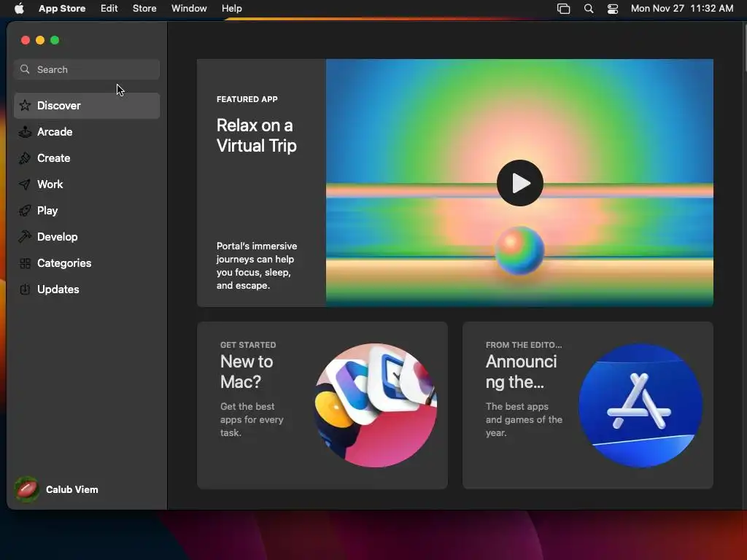This screenshot has height=560, width=747.
Task: Open Control Center in menu bar
Action: point(613,9)
